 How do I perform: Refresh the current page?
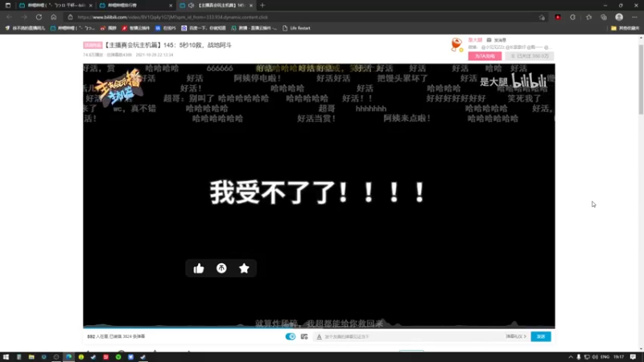39,17
